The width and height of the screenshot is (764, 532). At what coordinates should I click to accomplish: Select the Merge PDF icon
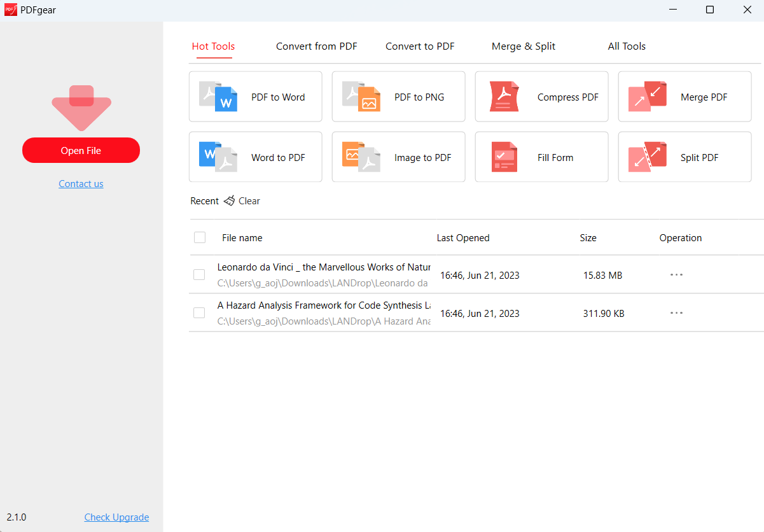(646, 96)
